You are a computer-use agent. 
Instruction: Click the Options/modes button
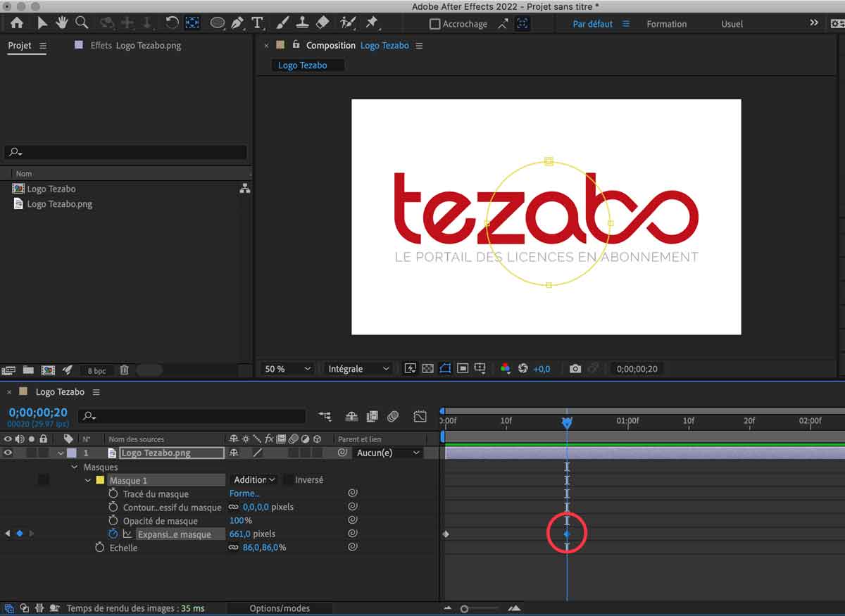click(x=280, y=608)
